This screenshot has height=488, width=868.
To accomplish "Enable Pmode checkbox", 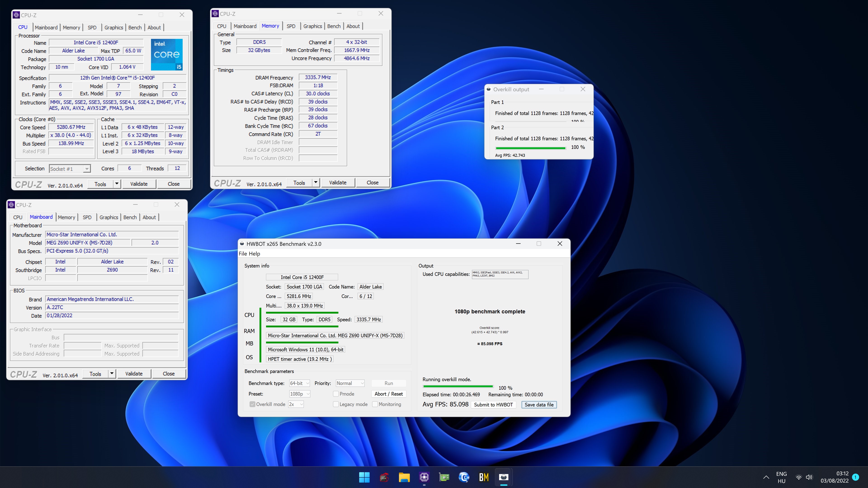I will coord(336,394).
